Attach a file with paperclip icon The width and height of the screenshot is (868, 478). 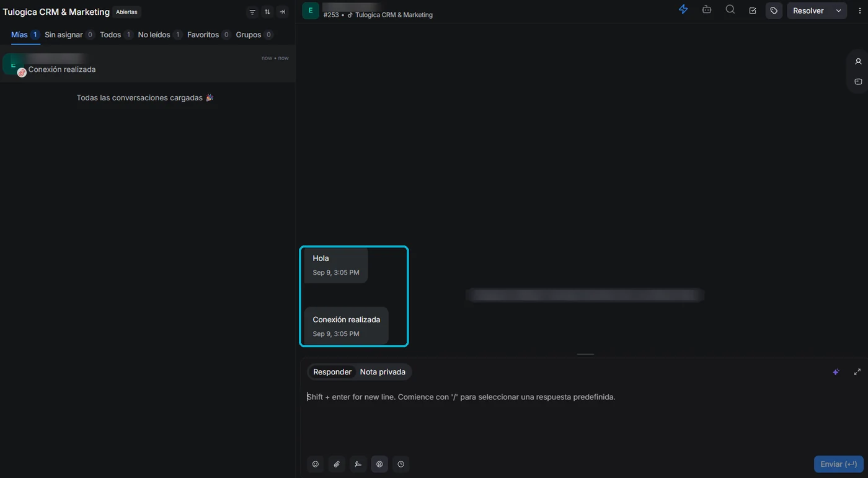tap(337, 464)
